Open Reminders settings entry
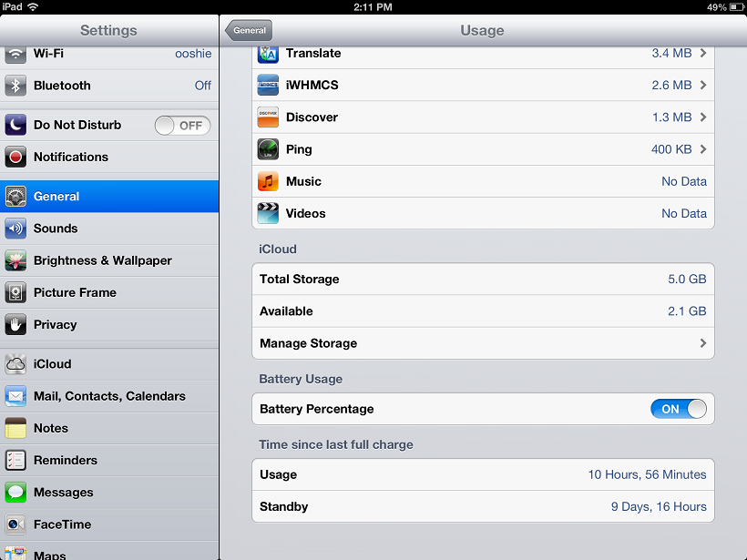This screenshot has height=560, width=747. (109, 461)
